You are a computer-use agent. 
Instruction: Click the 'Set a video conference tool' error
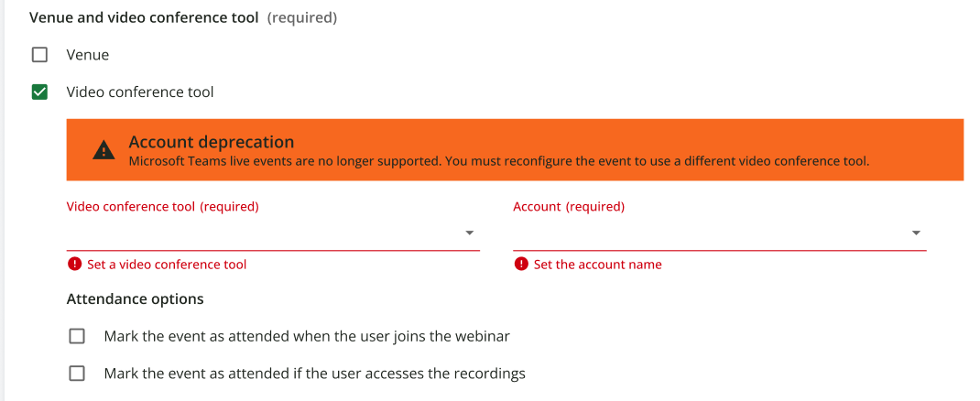click(167, 265)
